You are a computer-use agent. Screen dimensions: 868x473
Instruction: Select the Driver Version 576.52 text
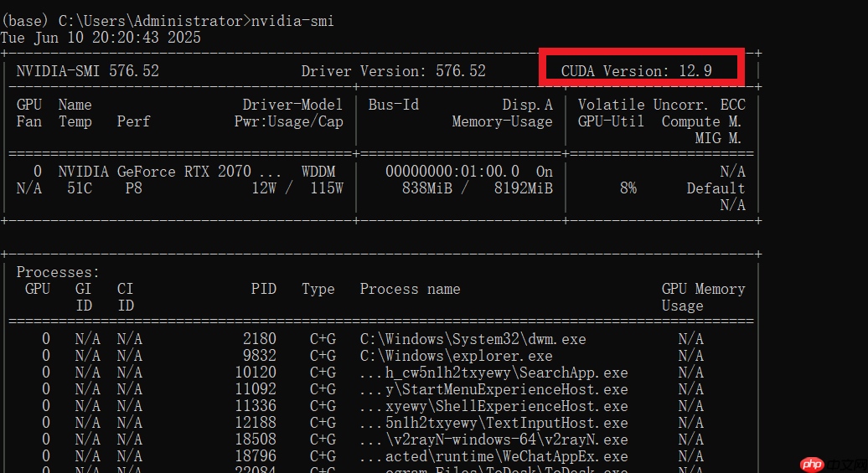[393, 71]
